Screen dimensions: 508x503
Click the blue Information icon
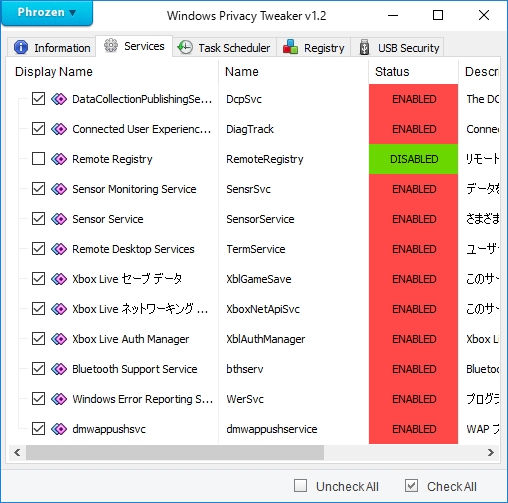(21, 47)
